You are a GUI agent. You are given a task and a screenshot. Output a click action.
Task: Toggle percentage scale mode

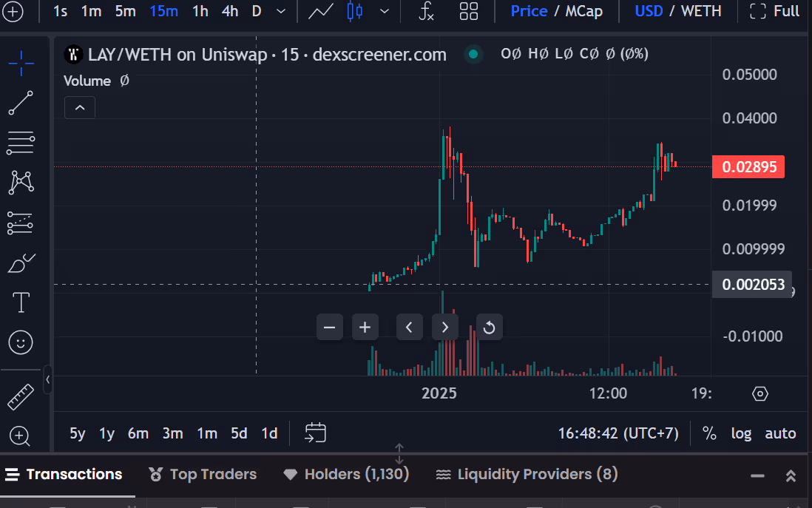(x=709, y=433)
